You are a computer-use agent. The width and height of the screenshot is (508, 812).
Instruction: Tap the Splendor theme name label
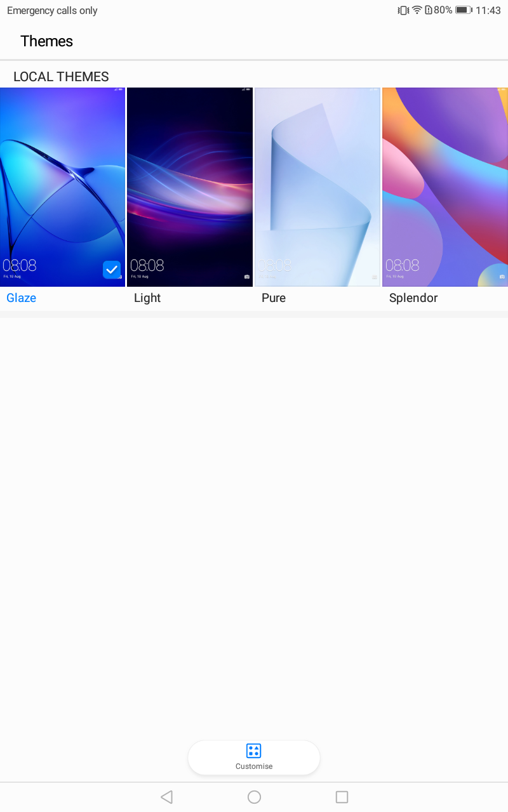coord(413,298)
